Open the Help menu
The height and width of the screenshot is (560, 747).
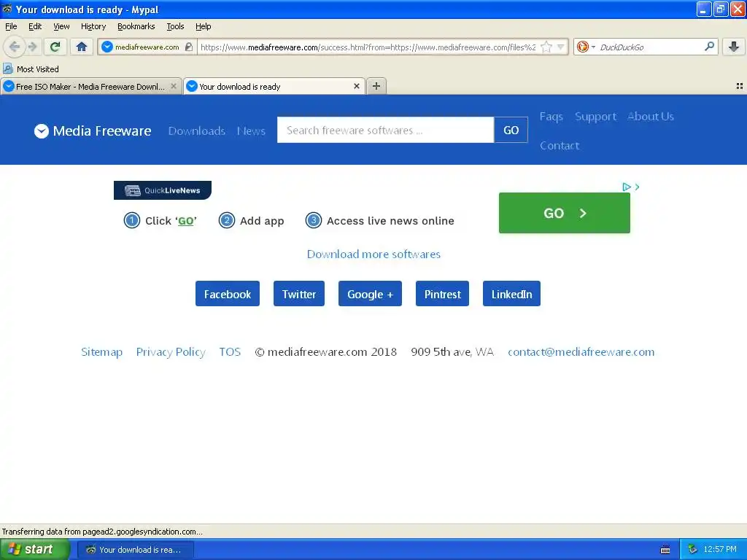click(x=203, y=26)
